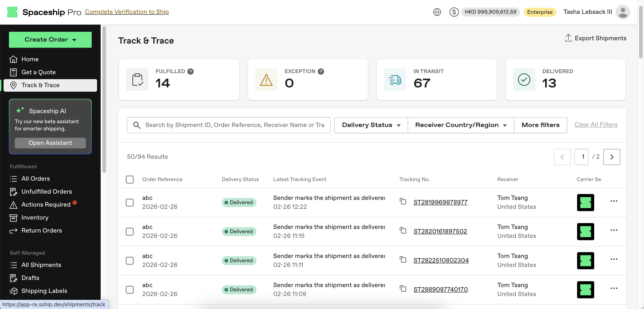This screenshot has height=309, width=644.
Task: Click the Fulfilled help question mark
Action: [191, 72]
